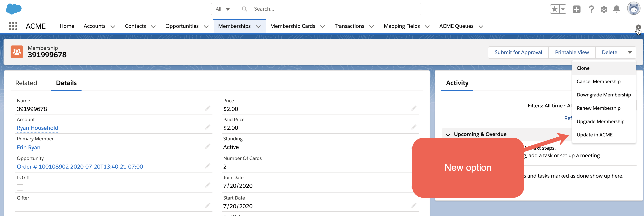
Task: Open the notifications bell
Action: (x=617, y=9)
